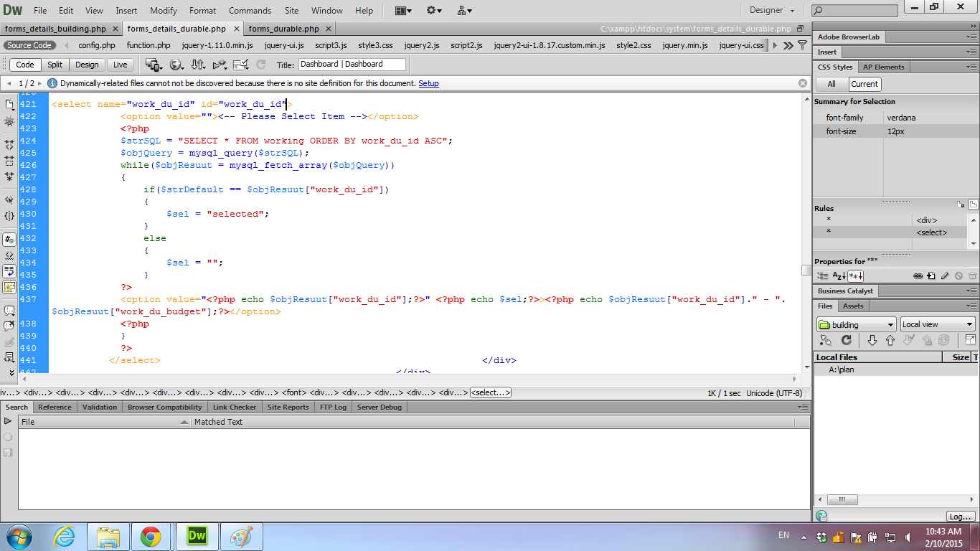Click the Open Documents icon in Coding toolbar
Viewport: 980px width, 551px height.
(x=9, y=104)
